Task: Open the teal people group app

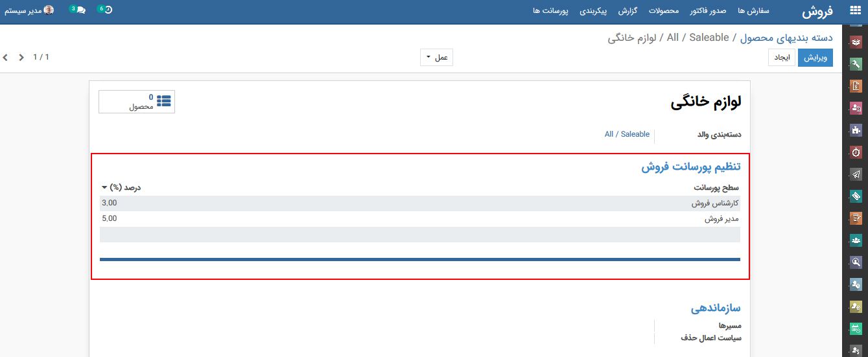Action: point(856,240)
